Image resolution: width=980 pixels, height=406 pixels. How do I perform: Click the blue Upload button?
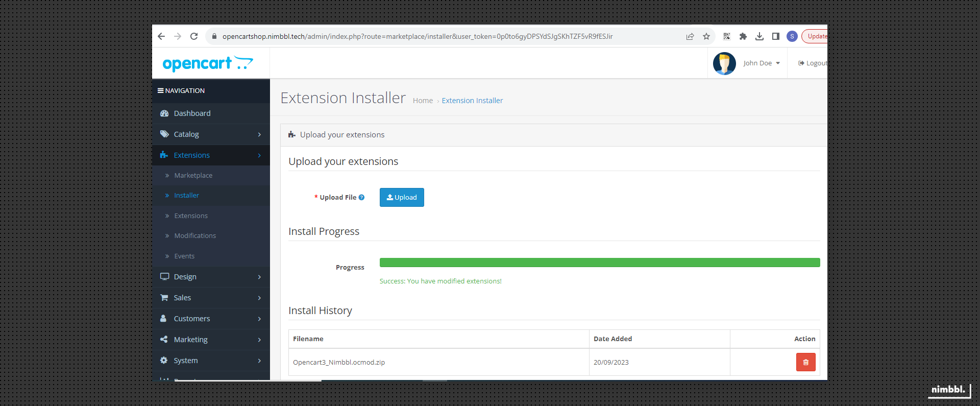coord(402,198)
